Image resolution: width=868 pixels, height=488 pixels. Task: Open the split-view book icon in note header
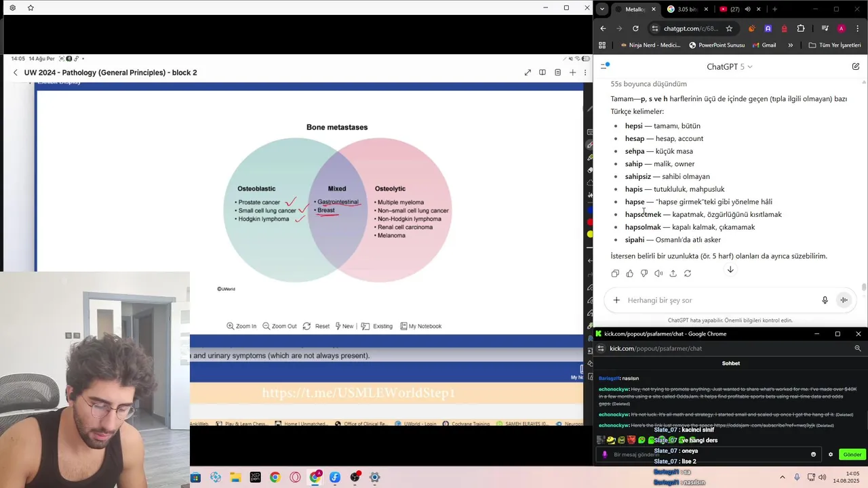(542, 73)
